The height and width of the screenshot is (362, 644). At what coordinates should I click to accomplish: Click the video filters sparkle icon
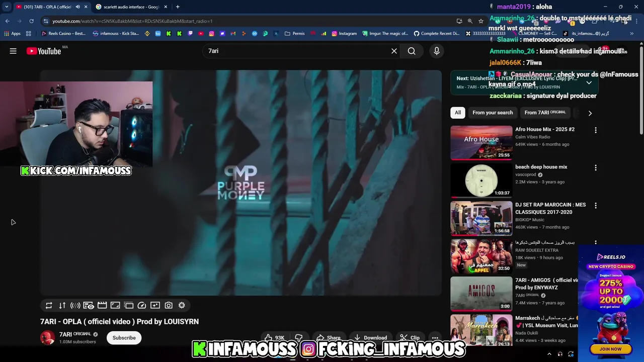155,305
